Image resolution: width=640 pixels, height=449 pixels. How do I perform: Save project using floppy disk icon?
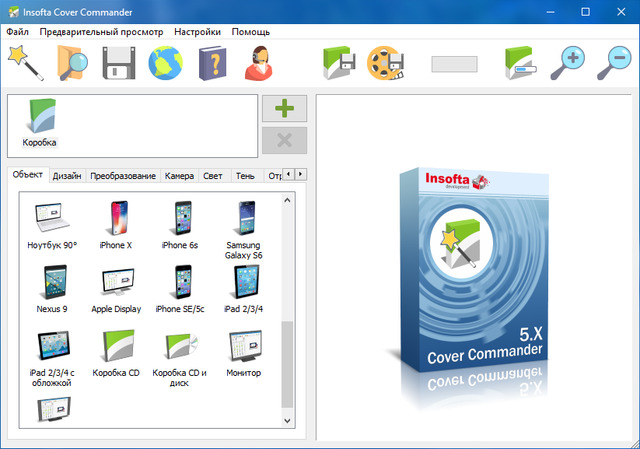pyautogui.click(x=118, y=63)
